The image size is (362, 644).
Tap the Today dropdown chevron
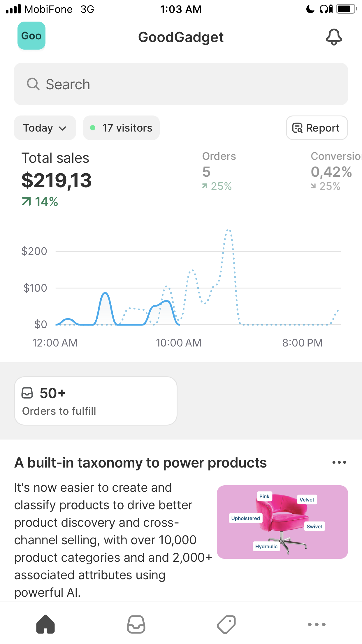pyautogui.click(x=62, y=128)
